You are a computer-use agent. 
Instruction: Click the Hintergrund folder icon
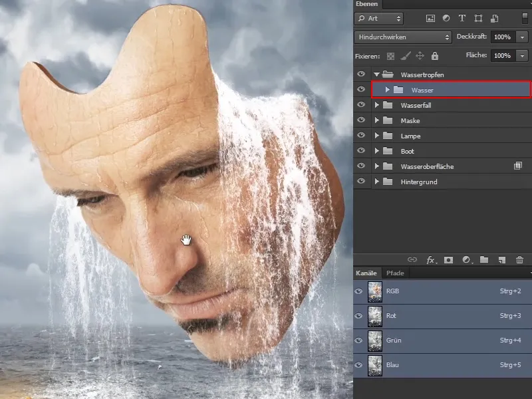click(x=388, y=181)
